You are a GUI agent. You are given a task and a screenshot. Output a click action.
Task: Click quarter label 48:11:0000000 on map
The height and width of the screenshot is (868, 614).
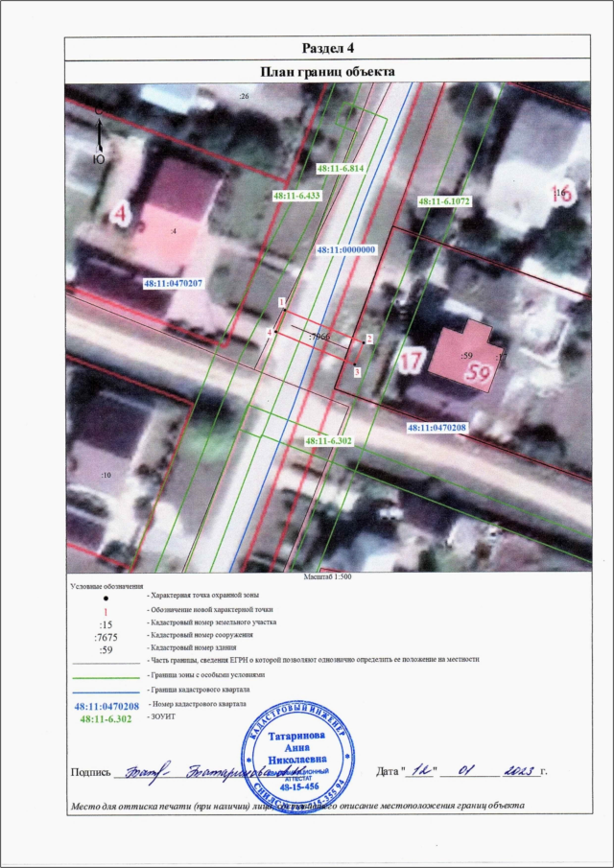pos(346,248)
